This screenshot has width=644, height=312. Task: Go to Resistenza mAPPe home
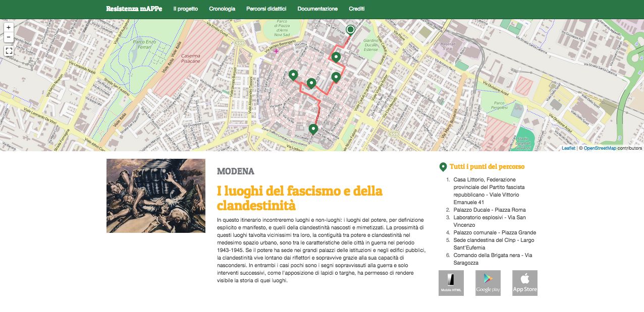click(134, 9)
